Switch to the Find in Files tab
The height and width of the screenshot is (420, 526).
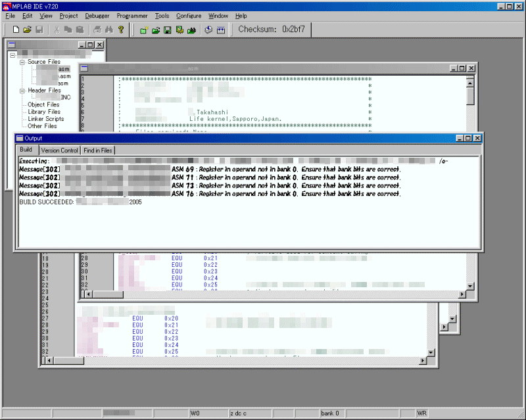pos(97,151)
